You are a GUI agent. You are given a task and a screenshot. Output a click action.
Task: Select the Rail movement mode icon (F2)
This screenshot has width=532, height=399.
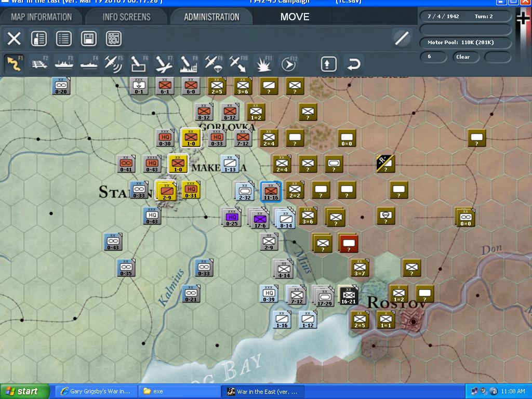tap(39, 64)
